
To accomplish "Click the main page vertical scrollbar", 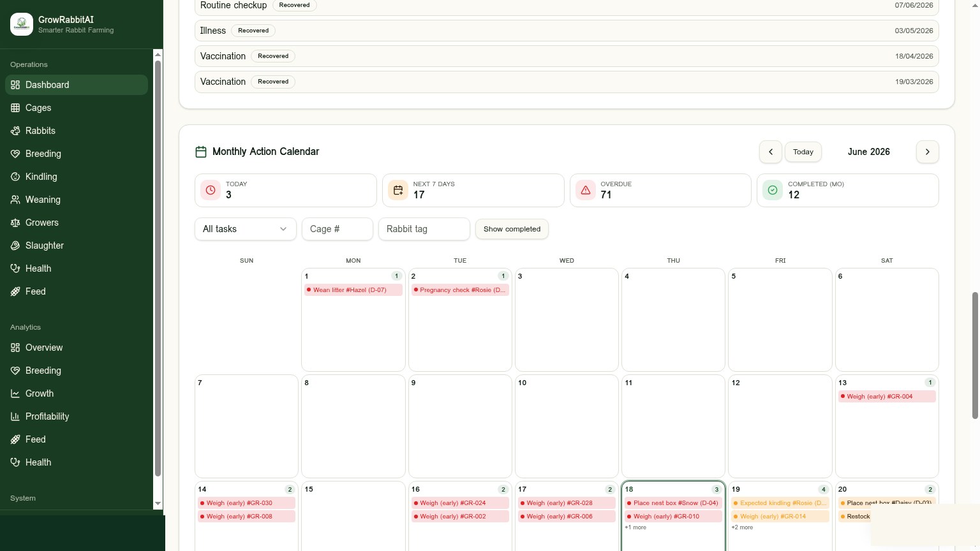I will click(975, 355).
